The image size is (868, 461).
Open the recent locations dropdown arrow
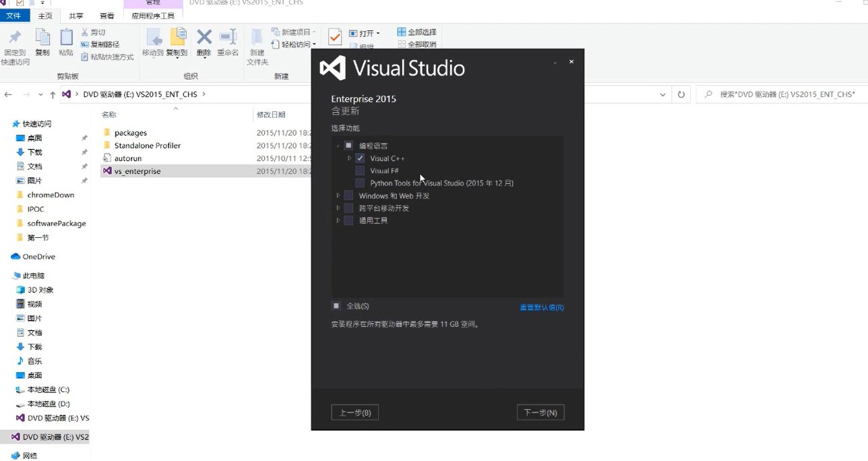(x=40, y=95)
